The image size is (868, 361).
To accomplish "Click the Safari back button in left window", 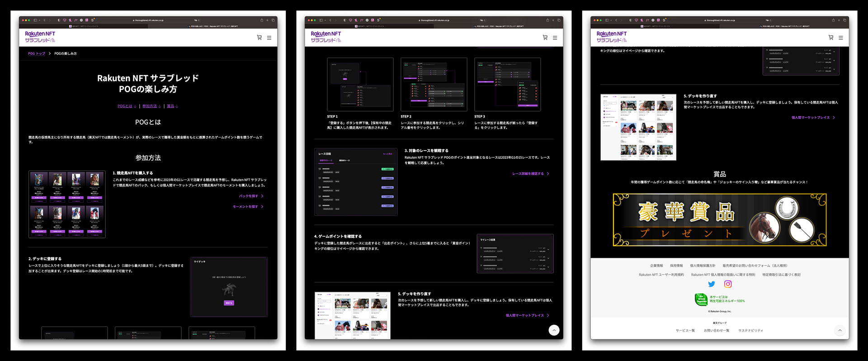I will point(44,20).
